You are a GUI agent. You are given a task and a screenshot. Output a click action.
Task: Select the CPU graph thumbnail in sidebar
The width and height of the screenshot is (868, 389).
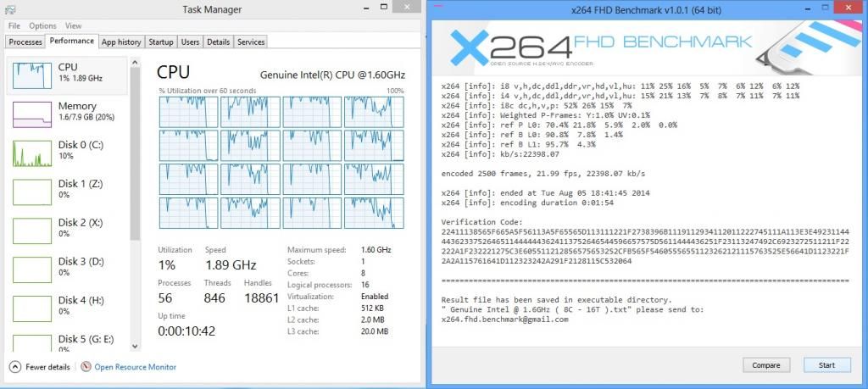pos(32,75)
